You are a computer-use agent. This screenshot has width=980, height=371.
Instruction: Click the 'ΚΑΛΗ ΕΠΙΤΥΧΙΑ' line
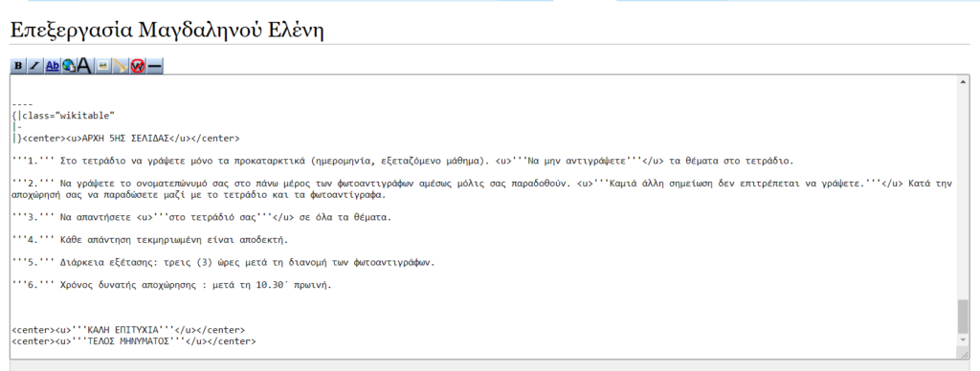click(129, 330)
